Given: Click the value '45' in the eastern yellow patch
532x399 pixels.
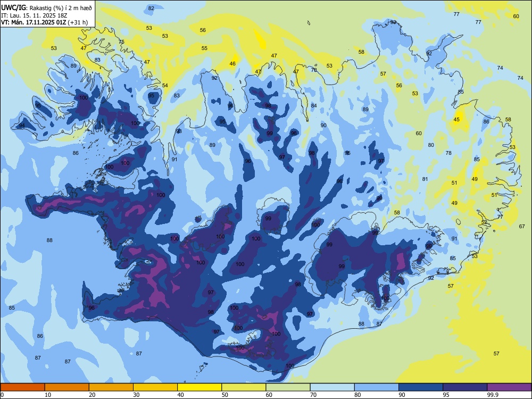Looking at the screenshot, I should point(456,119).
